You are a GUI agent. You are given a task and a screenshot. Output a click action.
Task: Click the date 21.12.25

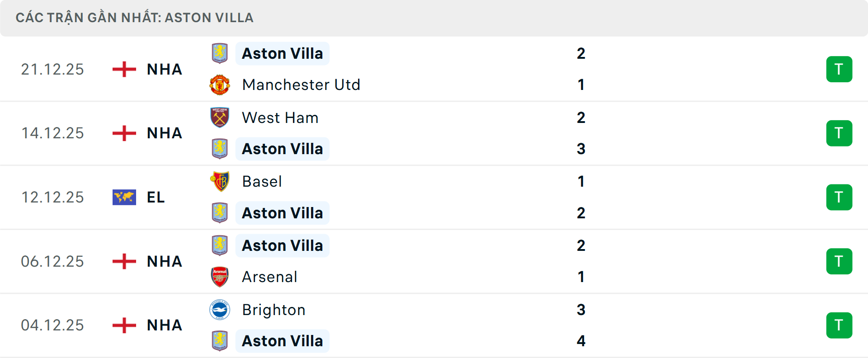[x=52, y=69]
